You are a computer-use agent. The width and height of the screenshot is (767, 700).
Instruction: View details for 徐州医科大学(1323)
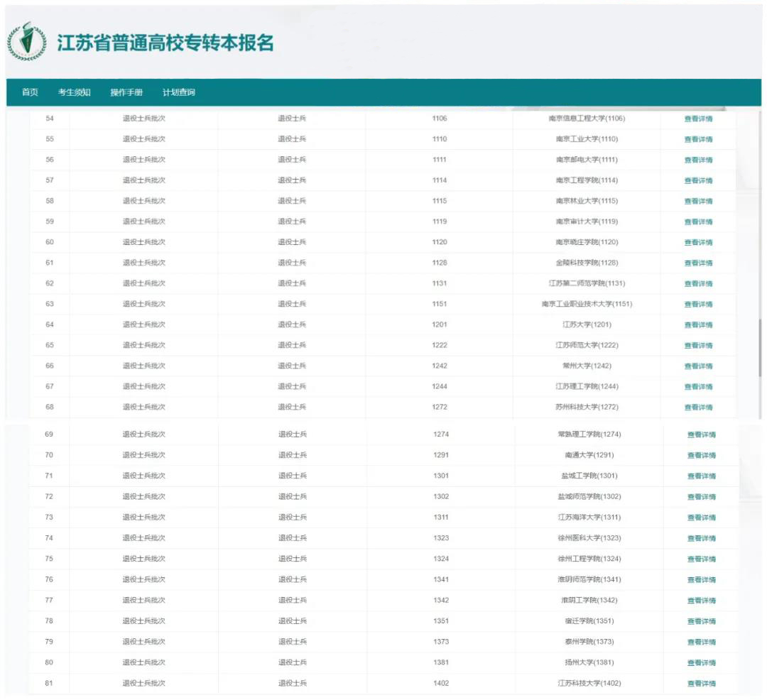click(x=699, y=537)
